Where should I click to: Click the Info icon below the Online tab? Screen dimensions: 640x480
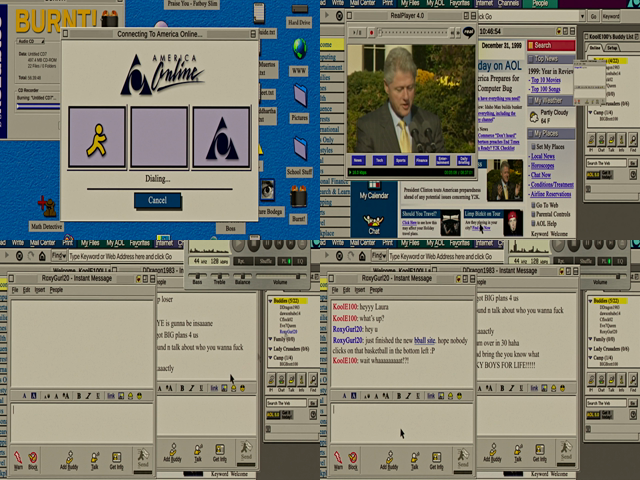click(x=622, y=140)
